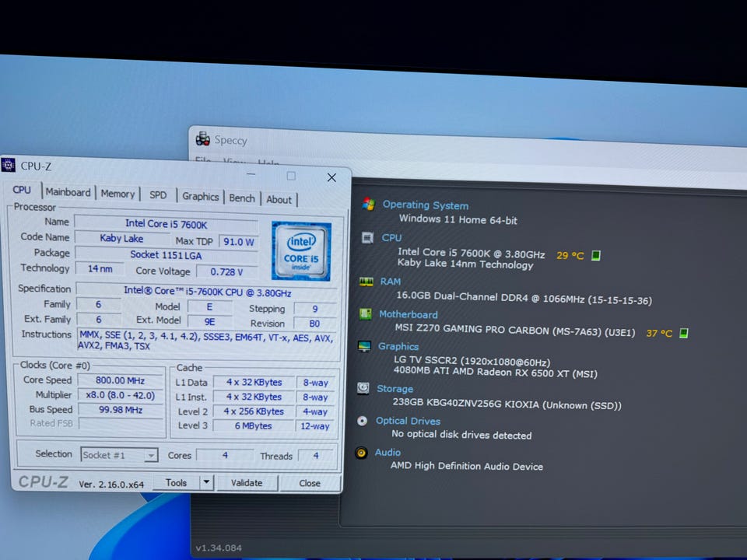Click the Speccy version number v1.34.084

click(x=219, y=548)
